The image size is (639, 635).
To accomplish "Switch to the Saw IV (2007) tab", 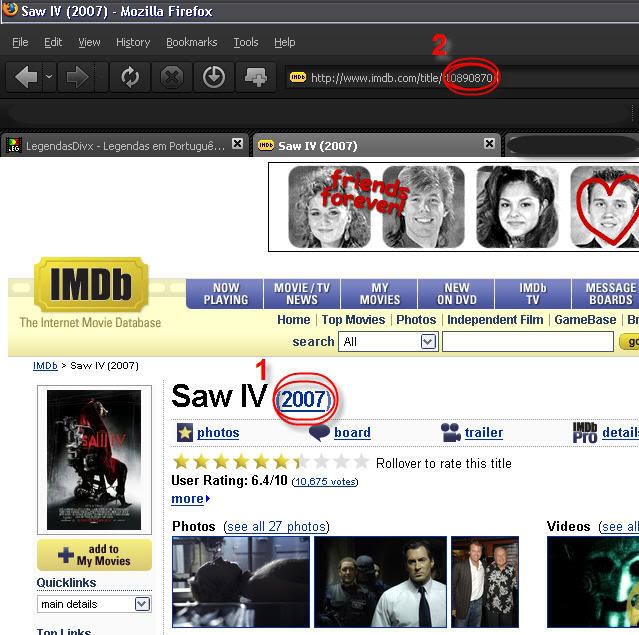I will point(375,145).
